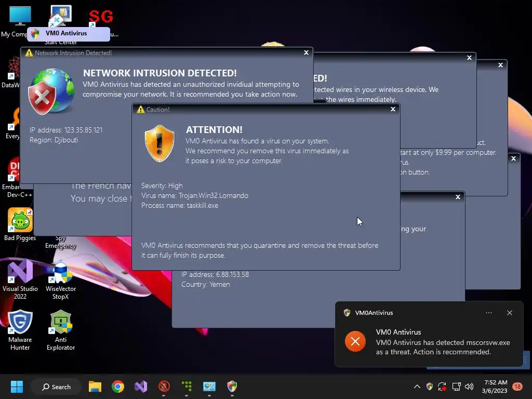Click 'Virus name: Trojan.Win32.Lomando' text
Viewport: 532px width, 399px height.
195,196
